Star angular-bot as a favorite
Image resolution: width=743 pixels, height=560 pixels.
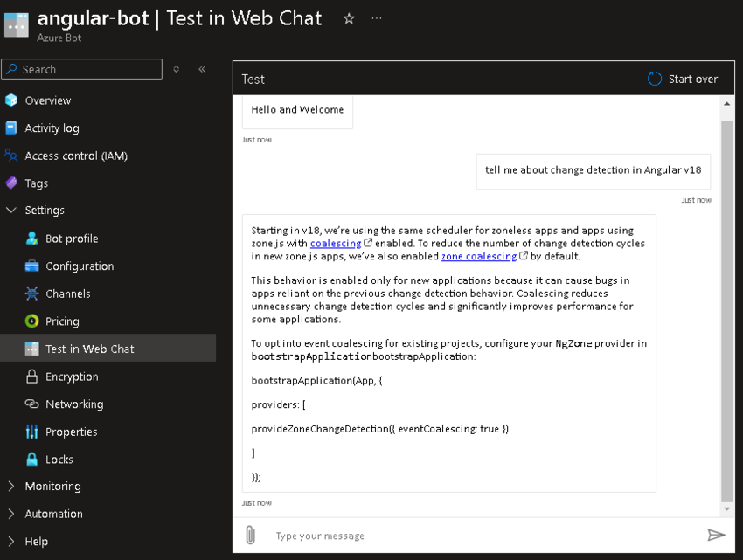[349, 17]
